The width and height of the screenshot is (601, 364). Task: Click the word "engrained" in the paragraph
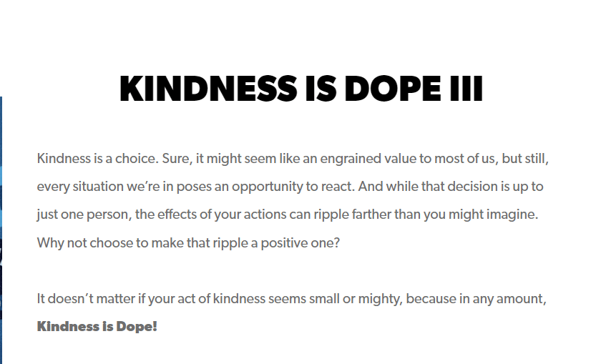[330, 158]
